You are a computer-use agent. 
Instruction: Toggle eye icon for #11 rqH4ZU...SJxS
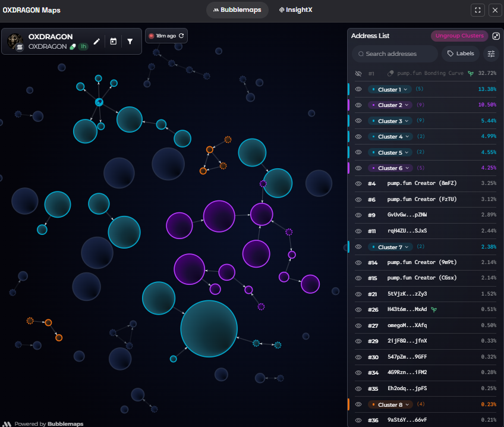[358, 231]
